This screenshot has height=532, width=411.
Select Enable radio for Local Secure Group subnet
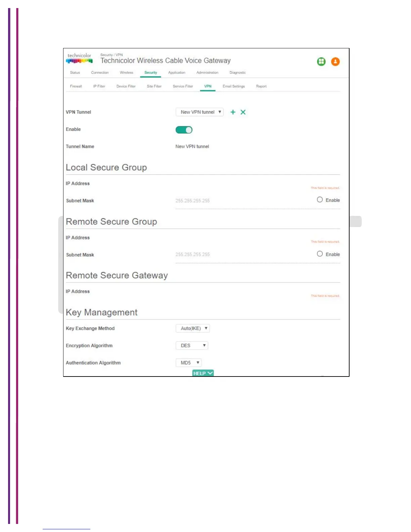click(x=320, y=199)
